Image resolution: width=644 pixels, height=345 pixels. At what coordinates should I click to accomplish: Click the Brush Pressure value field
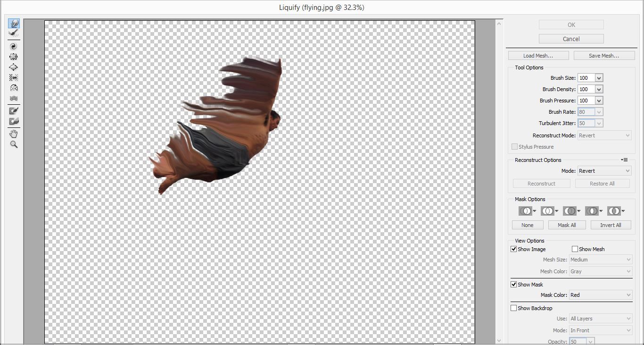[x=586, y=101]
